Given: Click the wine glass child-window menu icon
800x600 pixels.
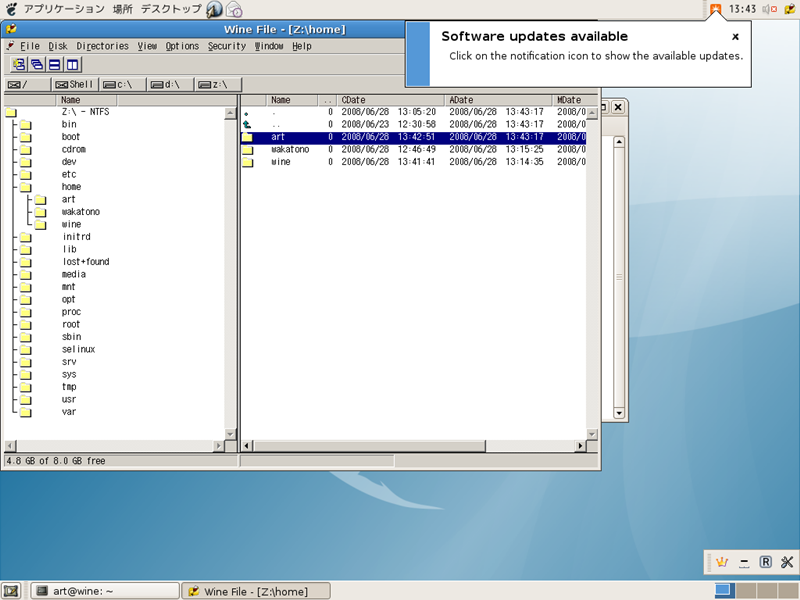Looking at the screenshot, I should 10,46.
